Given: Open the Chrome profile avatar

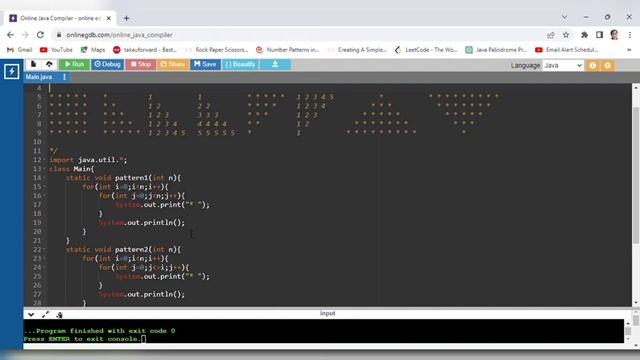Looking at the screenshot, I should point(614,35).
